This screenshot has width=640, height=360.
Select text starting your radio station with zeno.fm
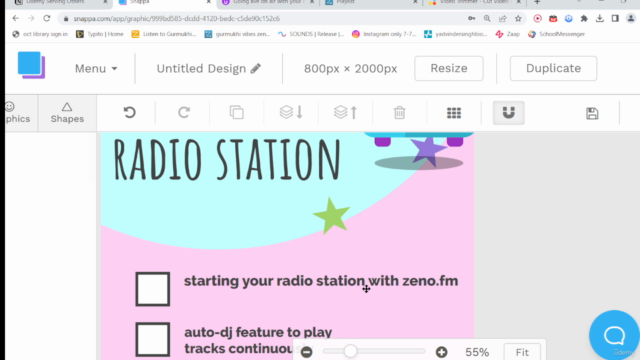coord(321,281)
